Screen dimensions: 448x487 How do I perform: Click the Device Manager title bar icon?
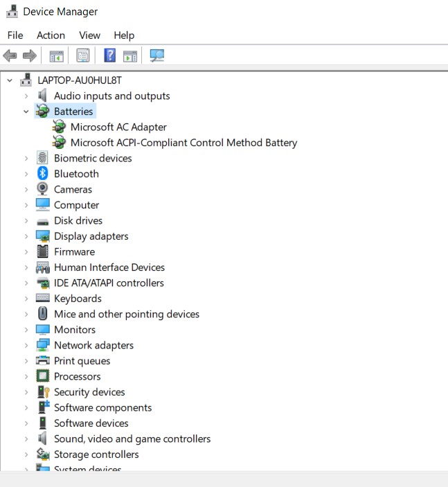pyautogui.click(x=12, y=12)
